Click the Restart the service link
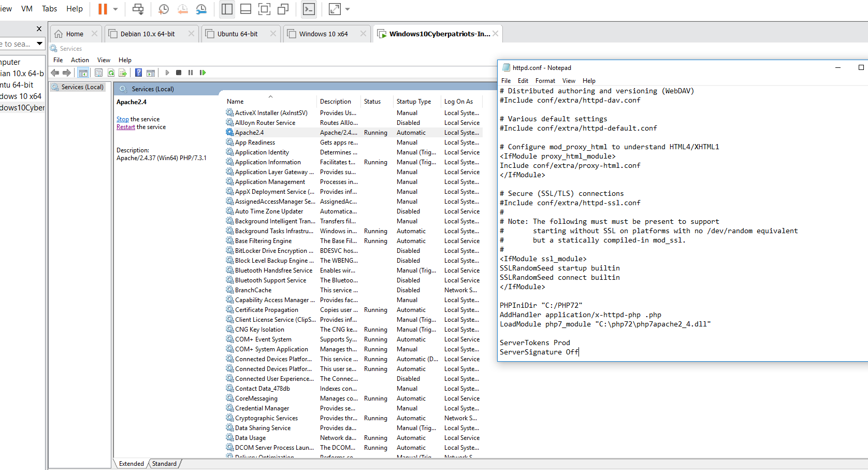Viewport: 868px width, 470px height. pos(125,127)
